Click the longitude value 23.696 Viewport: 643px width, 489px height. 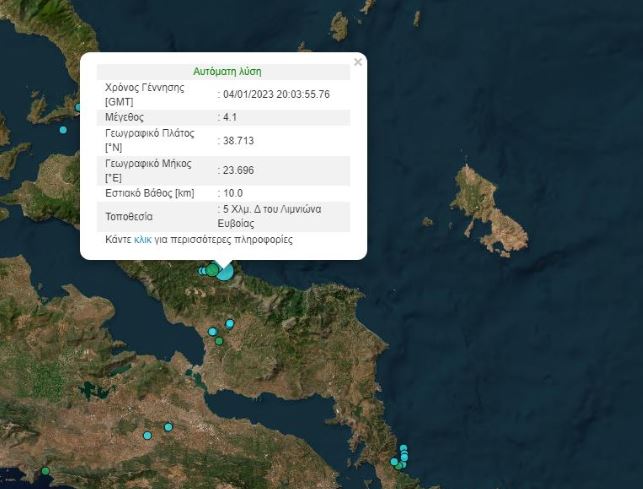(236, 168)
